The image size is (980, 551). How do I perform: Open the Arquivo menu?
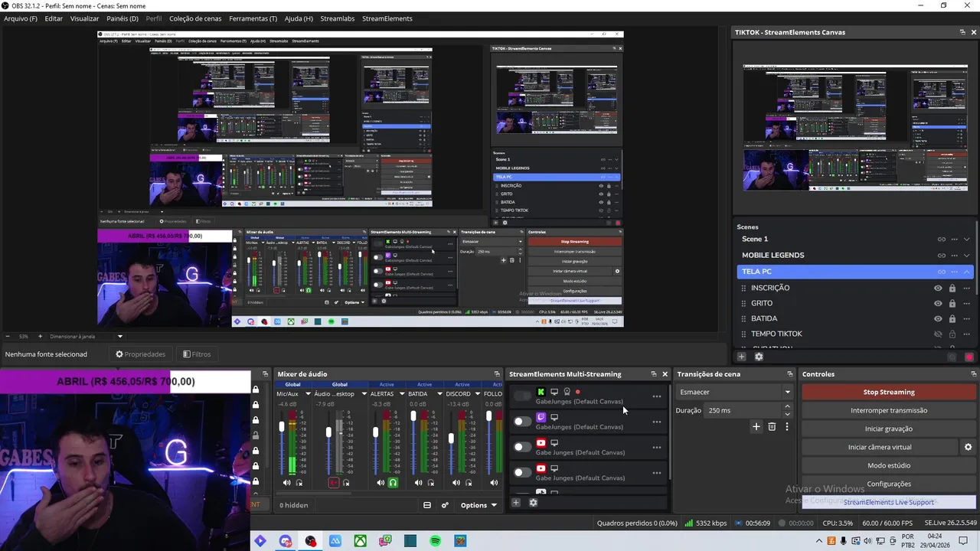point(21,18)
